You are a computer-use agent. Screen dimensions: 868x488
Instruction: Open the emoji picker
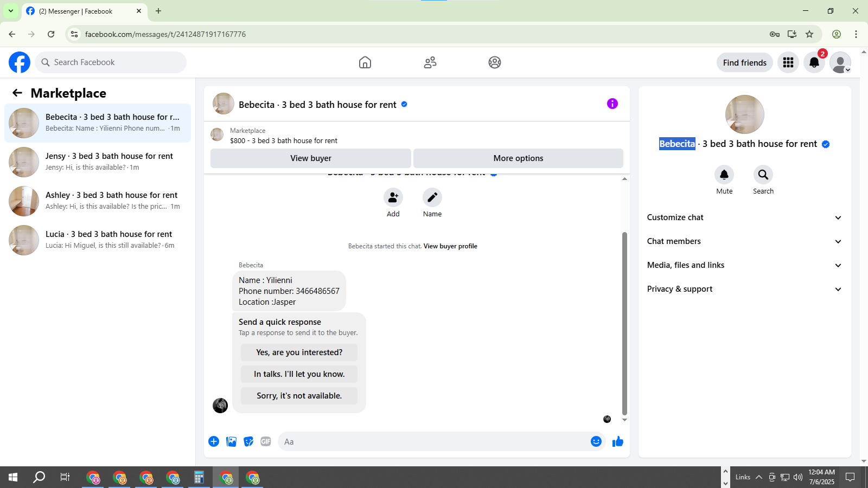coord(596,441)
